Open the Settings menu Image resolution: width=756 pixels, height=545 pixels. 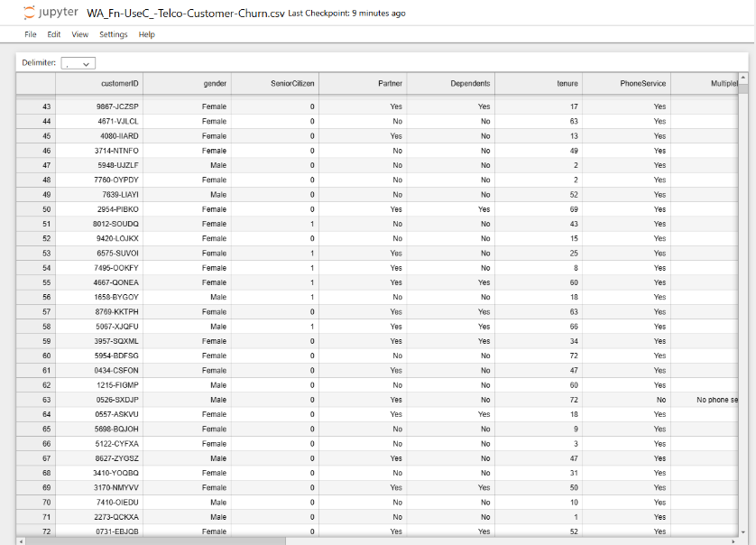[x=113, y=34]
